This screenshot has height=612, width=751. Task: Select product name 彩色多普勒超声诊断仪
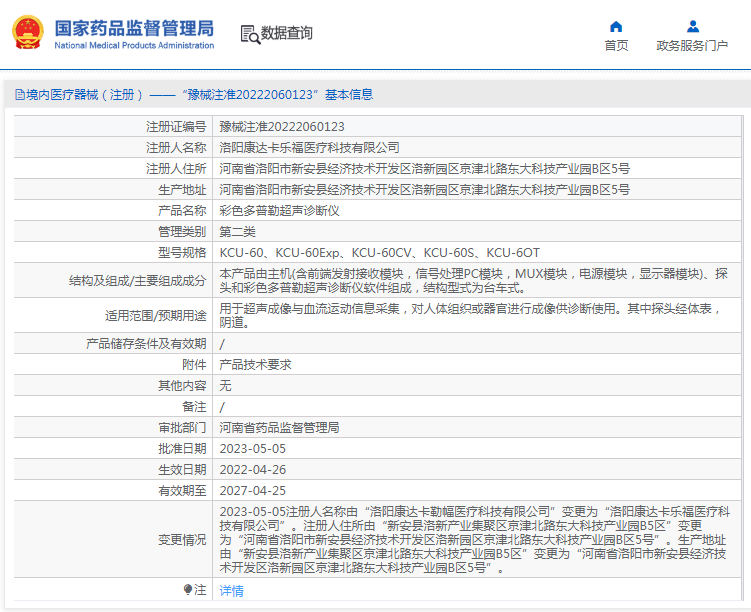pyautogui.click(x=279, y=211)
